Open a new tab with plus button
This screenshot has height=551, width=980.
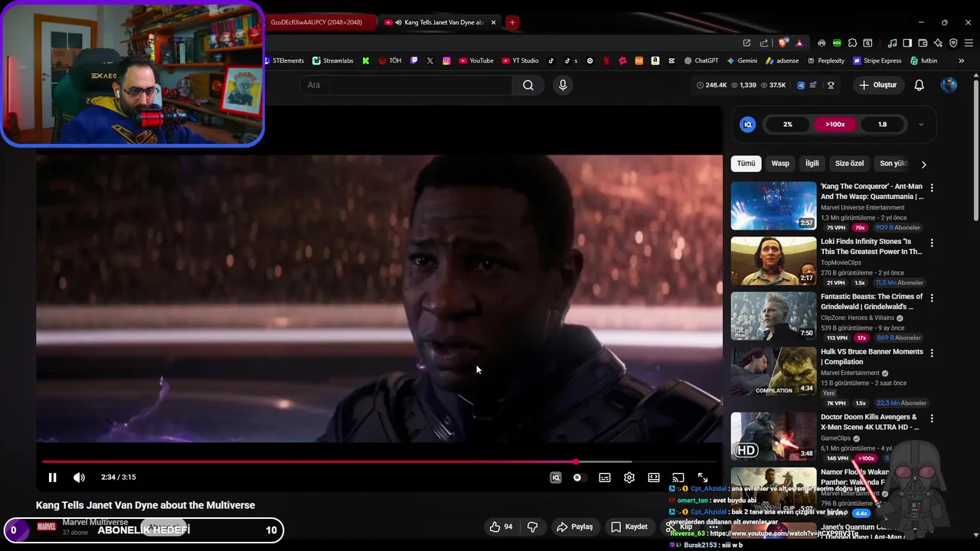pyautogui.click(x=512, y=22)
